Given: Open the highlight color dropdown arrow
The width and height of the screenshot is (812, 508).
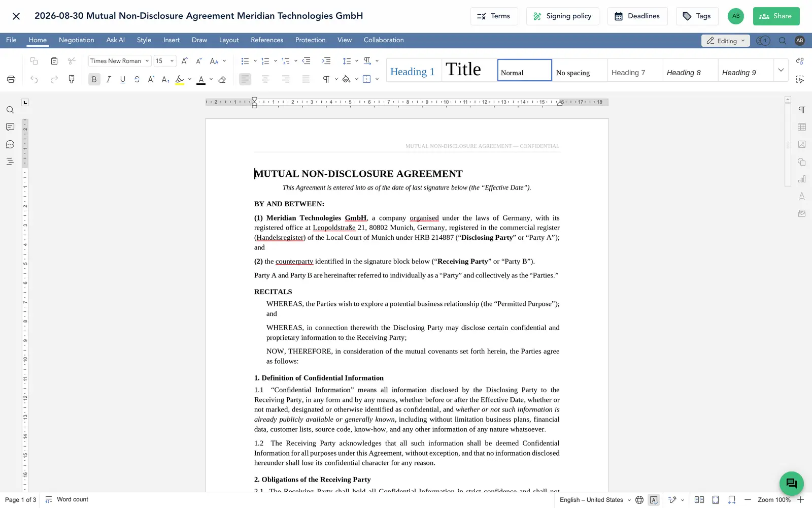Looking at the screenshot, I should (x=190, y=79).
